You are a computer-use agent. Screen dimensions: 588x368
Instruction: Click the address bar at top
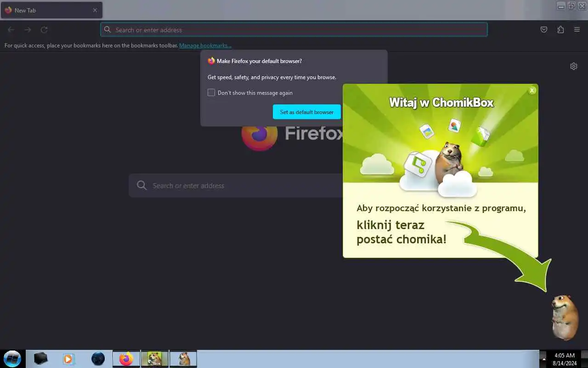294,30
